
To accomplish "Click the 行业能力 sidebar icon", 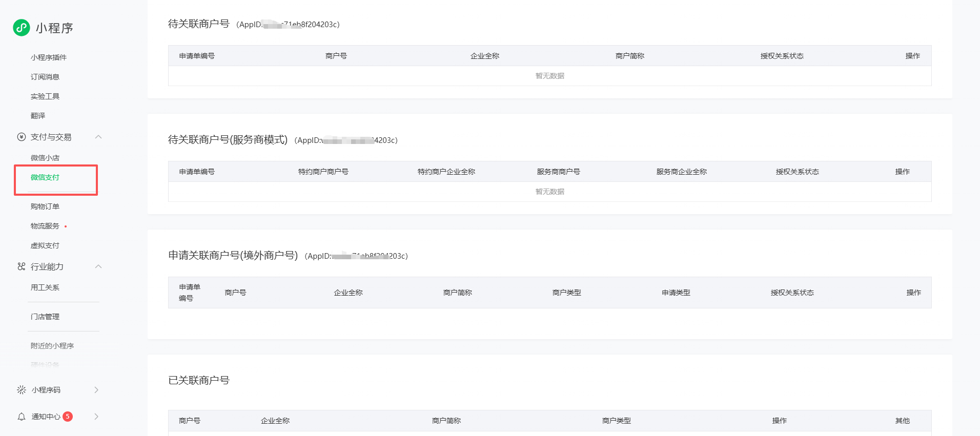I will [22, 266].
